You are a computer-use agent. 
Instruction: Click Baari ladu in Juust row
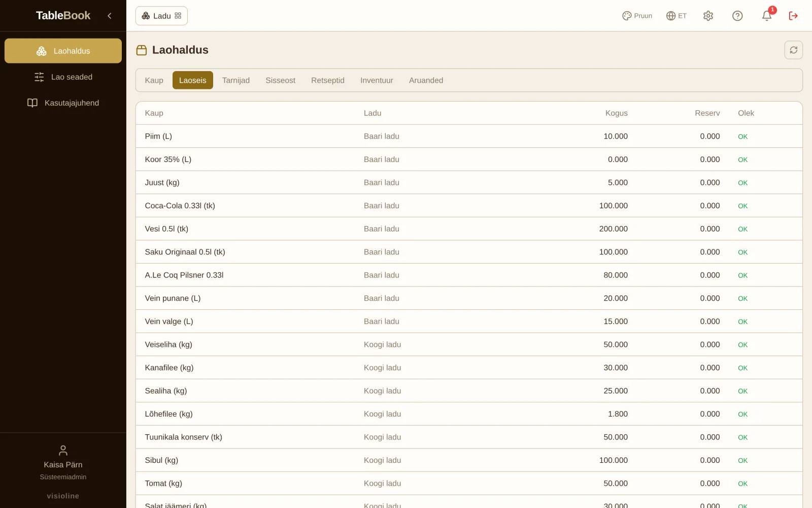tap(381, 182)
